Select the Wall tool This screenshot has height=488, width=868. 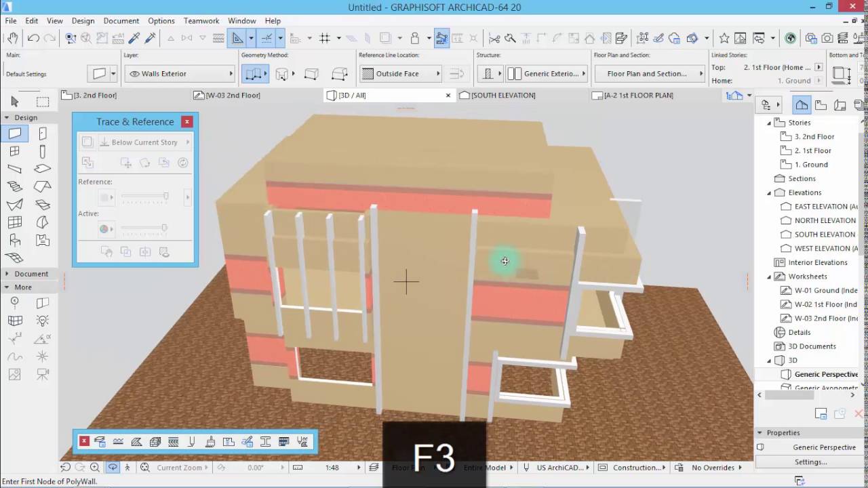(x=15, y=134)
